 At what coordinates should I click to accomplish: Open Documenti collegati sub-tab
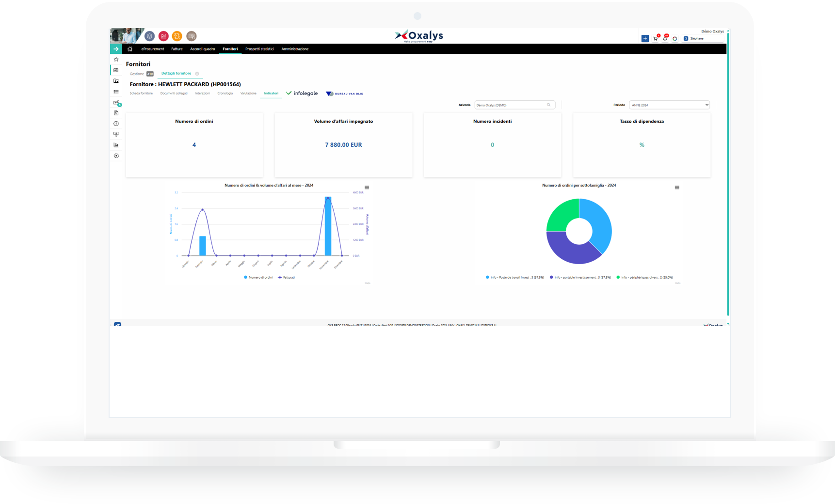tap(174, 94)
